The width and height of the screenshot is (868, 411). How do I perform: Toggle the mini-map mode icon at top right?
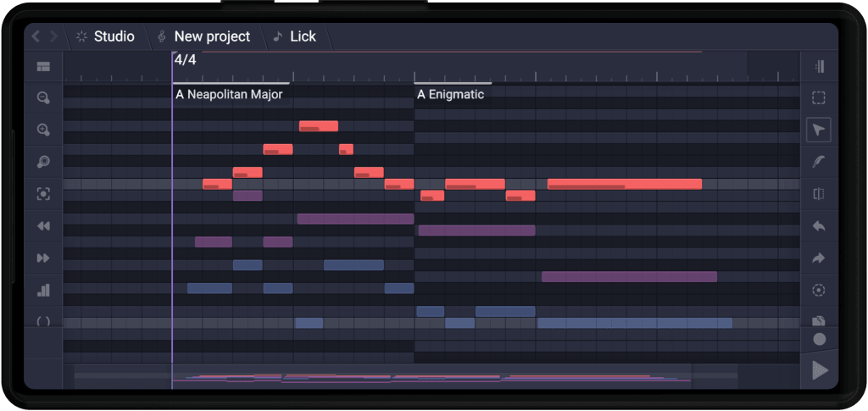(x=820, y=66)
